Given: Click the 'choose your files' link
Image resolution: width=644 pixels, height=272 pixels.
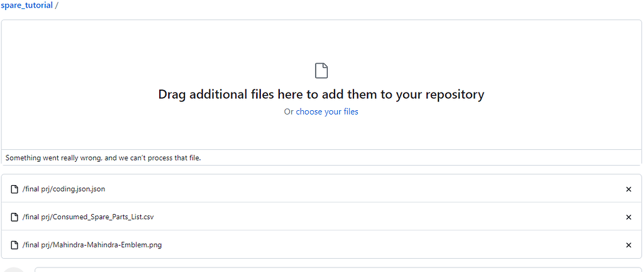Looking at the screenshot, I should click(x=327, y=111).
